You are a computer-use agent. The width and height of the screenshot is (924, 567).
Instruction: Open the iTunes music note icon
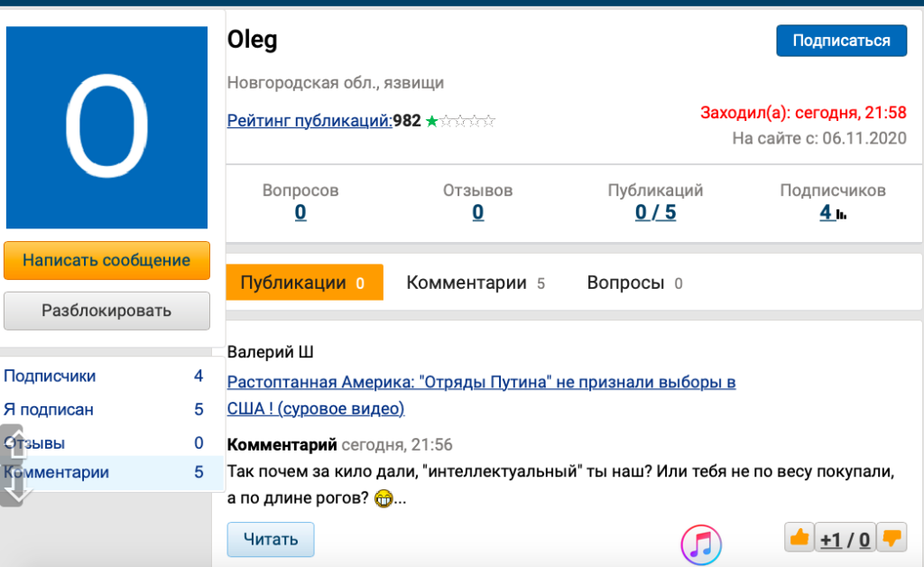coord(701,544)
